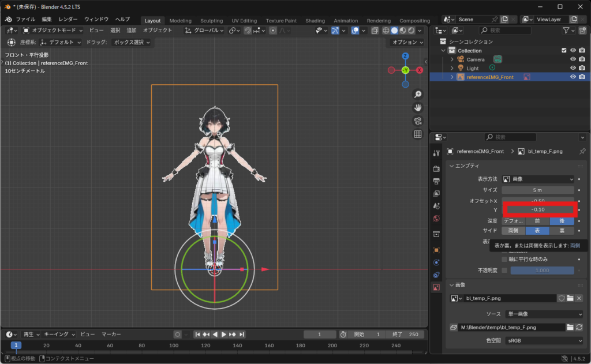Viewport: 591px width, 364px height.
Task: Reload image with the refresh icon
Action: tap(579, 327)
